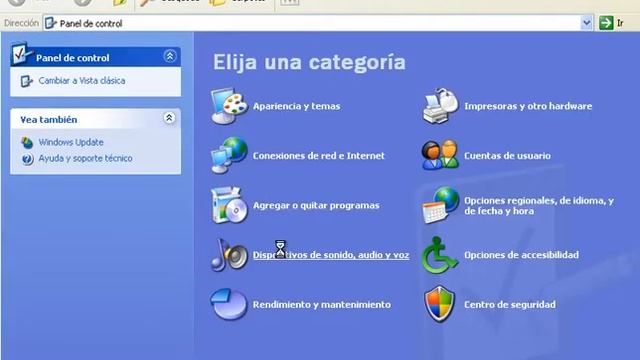This screenshot has width=640, height=360.
Task: Open the Rendimiento y mantenimiento pie chart icon
Action: pos(229,304)
